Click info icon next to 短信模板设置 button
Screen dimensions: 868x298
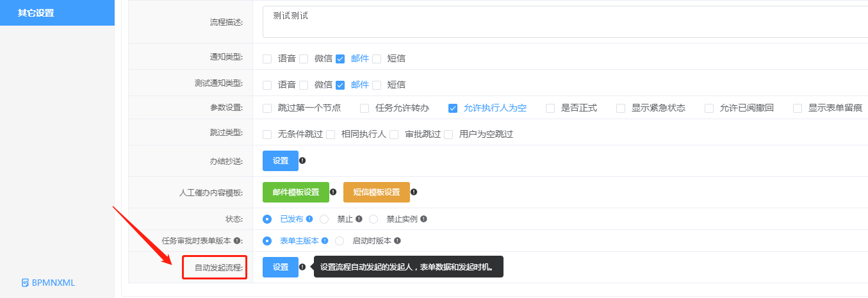(x=414, y=192)
